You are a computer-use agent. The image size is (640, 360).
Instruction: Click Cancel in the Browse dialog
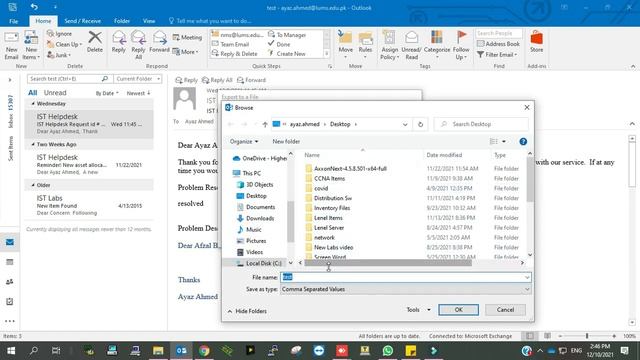(505, 310)
